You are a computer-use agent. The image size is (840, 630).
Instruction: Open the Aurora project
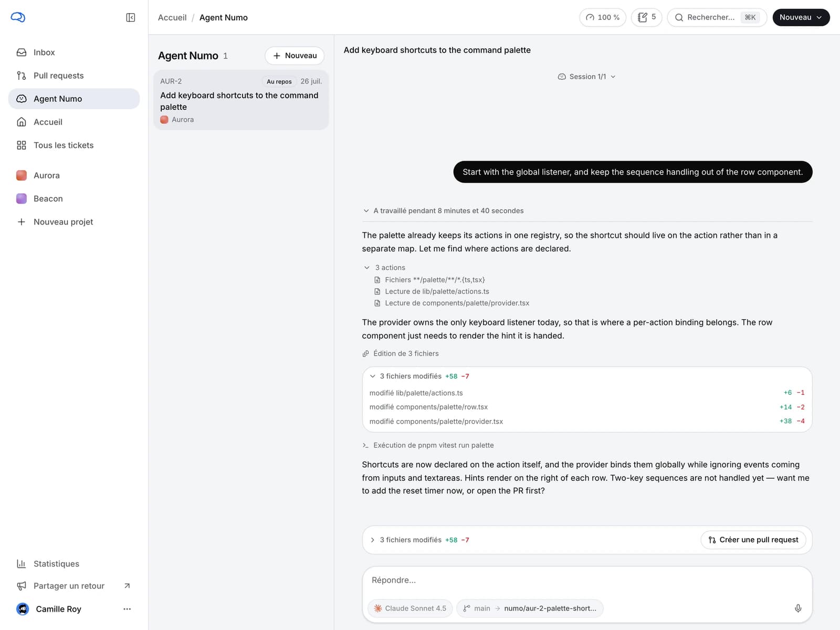[74, 175]
